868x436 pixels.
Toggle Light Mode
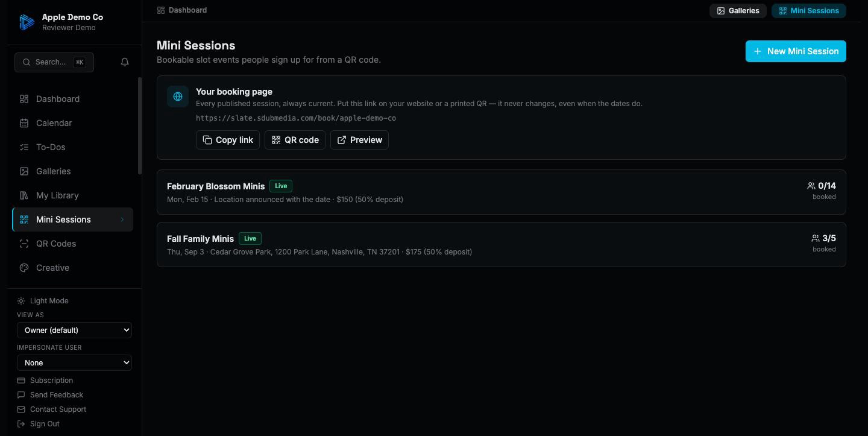(43, 301)
